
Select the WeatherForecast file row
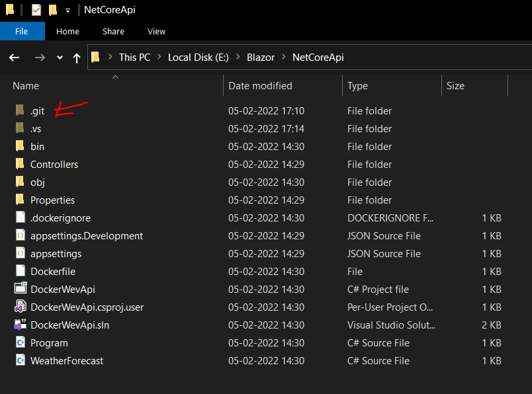point(259,360)
